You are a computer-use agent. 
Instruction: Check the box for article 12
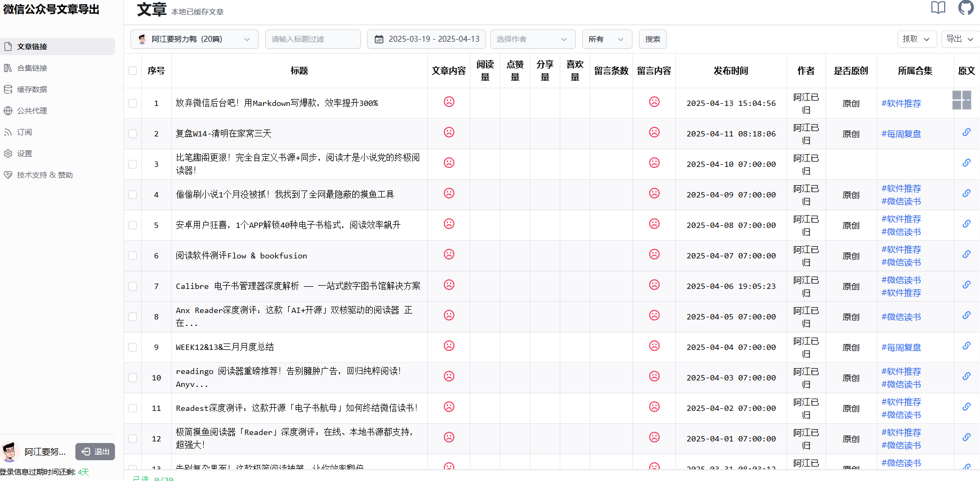[x=133, y=439]
